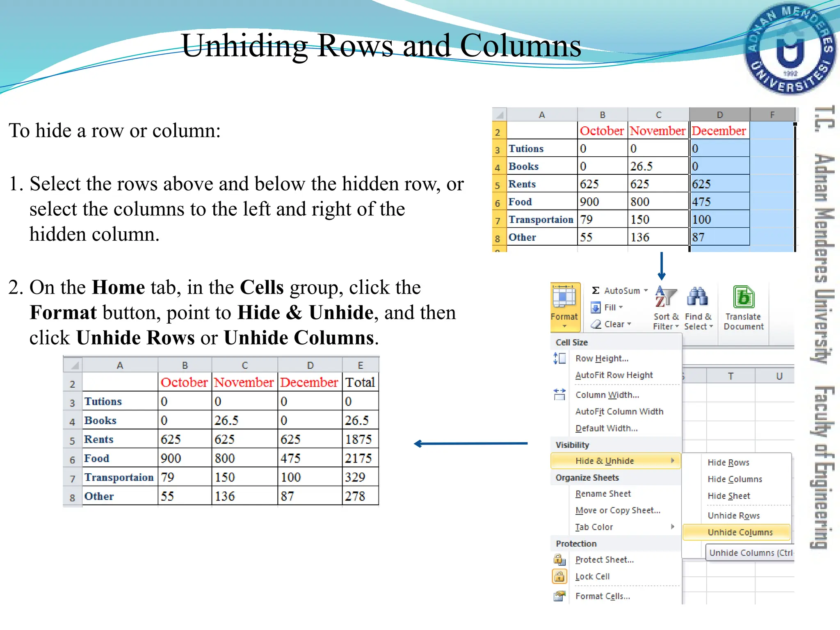840x630 pixels.
Task: Click the cell containing 1875
Action: tap(361, 439)
